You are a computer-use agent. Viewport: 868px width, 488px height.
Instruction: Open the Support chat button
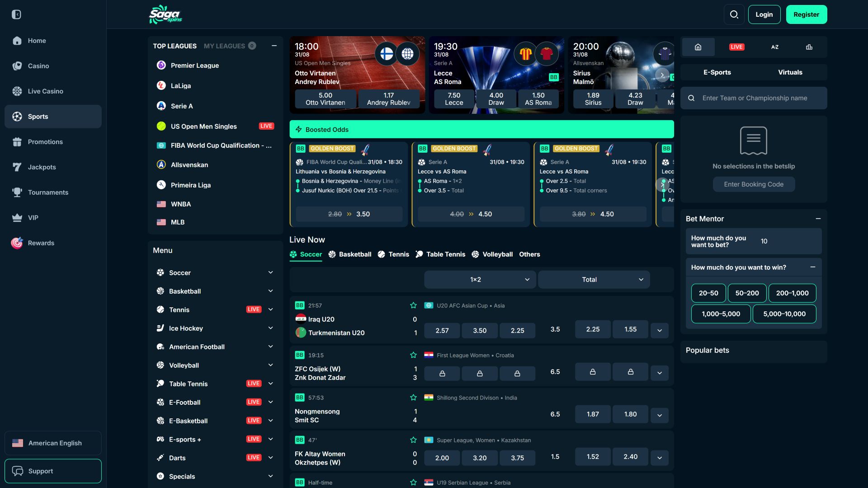pyautogui.click(x=53, y=471)
